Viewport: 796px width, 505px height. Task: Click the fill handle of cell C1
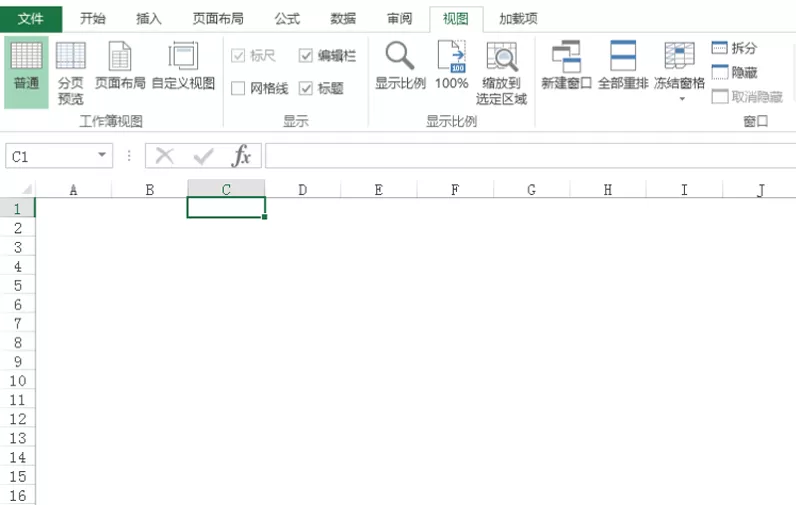tap(264, 217)
